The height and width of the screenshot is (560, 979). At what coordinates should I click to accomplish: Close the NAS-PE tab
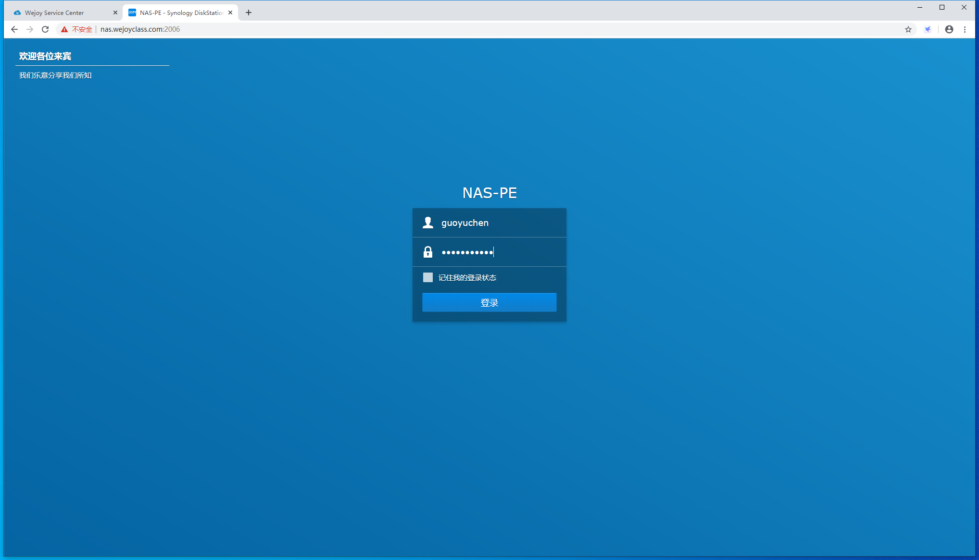tap(230, 12)
